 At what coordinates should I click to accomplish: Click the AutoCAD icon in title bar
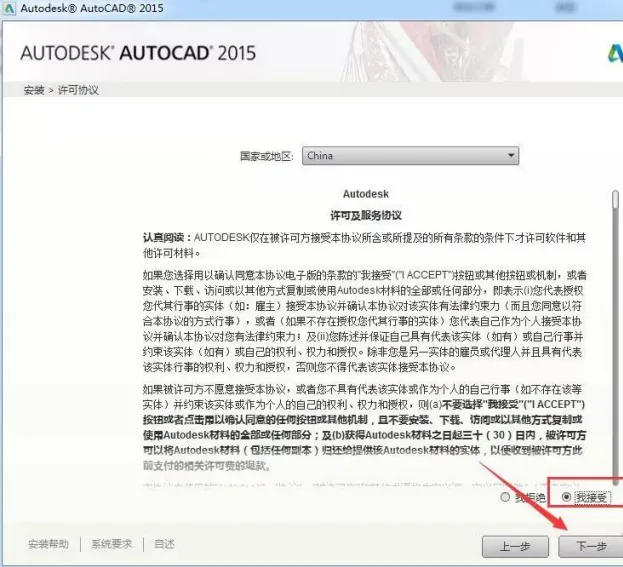pyautogui.click(x=9, y=8)
